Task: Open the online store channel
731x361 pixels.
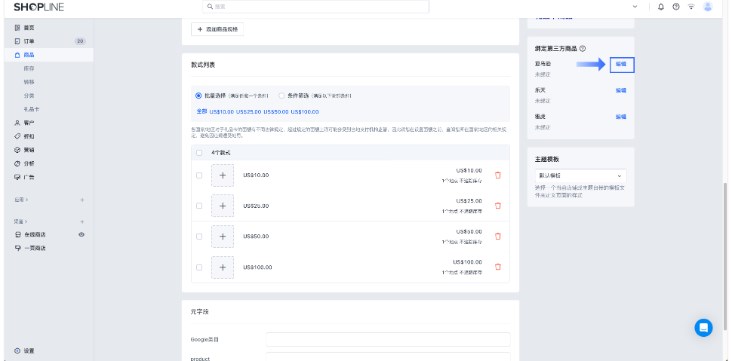Action: coord(30,235)
